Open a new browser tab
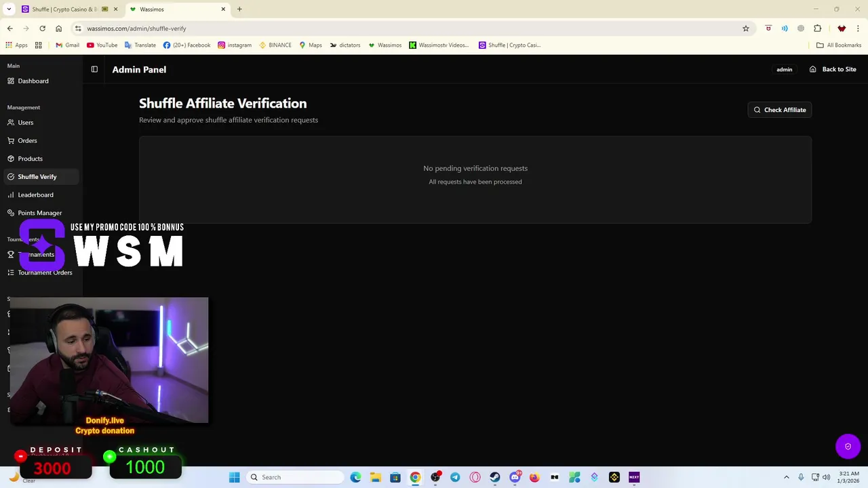 [239, 9]
